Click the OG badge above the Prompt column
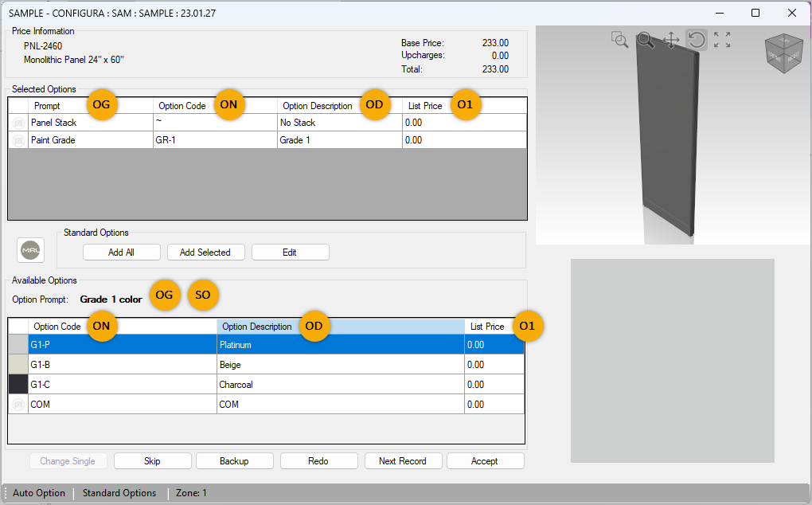812x505 pixels. (x=102, y=104)
